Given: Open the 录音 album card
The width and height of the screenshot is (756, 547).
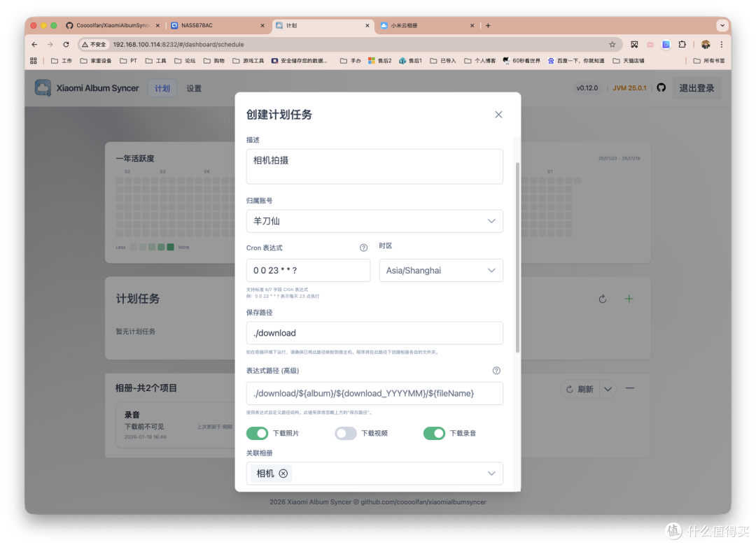Looking at the screenshot, I should tap(174, 425).
